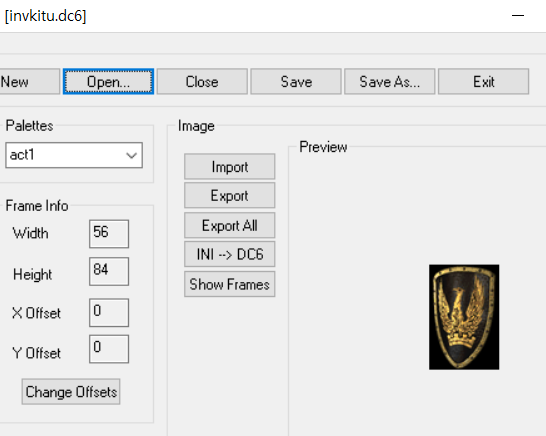Focus the Width field showing 56
Screen dimensions: 546x436
tap(109, 234)
